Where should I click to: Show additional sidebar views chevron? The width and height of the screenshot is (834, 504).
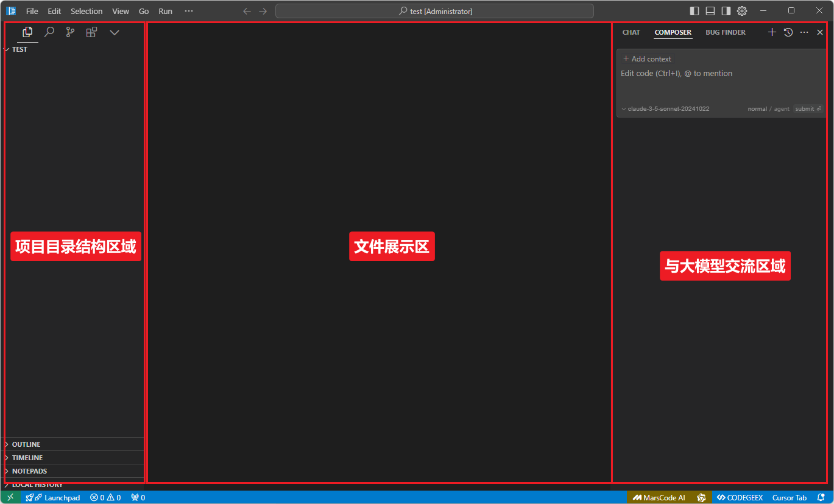coord(114,32)
